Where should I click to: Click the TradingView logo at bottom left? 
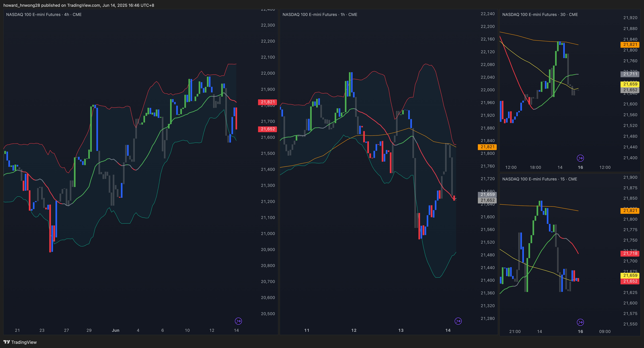click(x=20, y=342)
